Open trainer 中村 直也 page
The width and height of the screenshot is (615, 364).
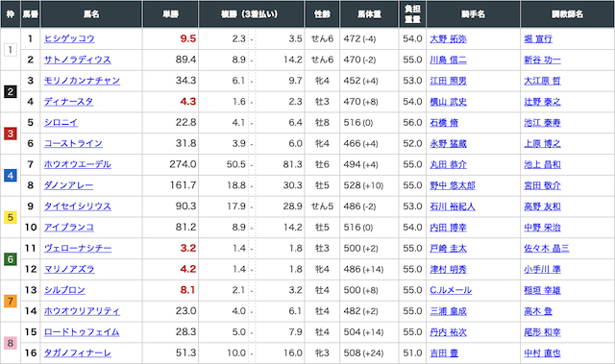tap(542, 353)
